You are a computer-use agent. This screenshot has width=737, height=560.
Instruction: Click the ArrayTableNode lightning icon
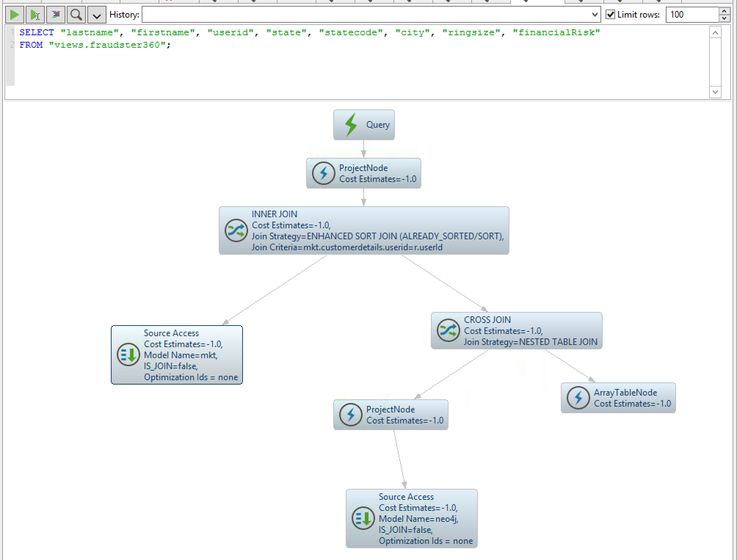point(578,398)
